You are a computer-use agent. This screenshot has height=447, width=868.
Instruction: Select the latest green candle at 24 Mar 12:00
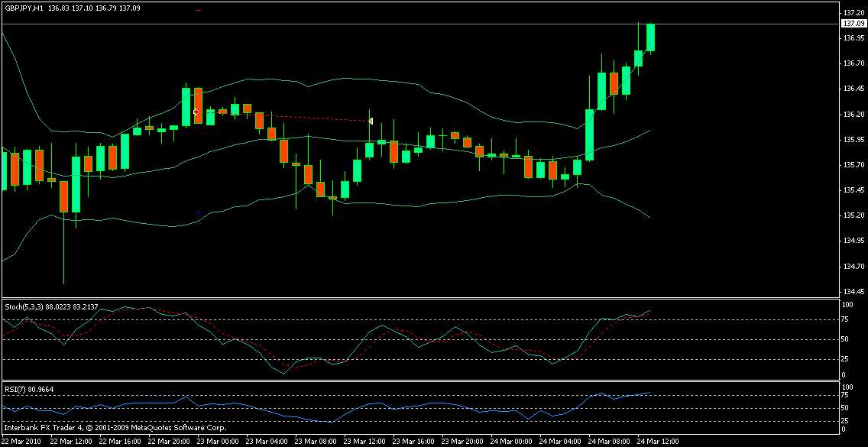pyautogui.click(x=651, y=38)
